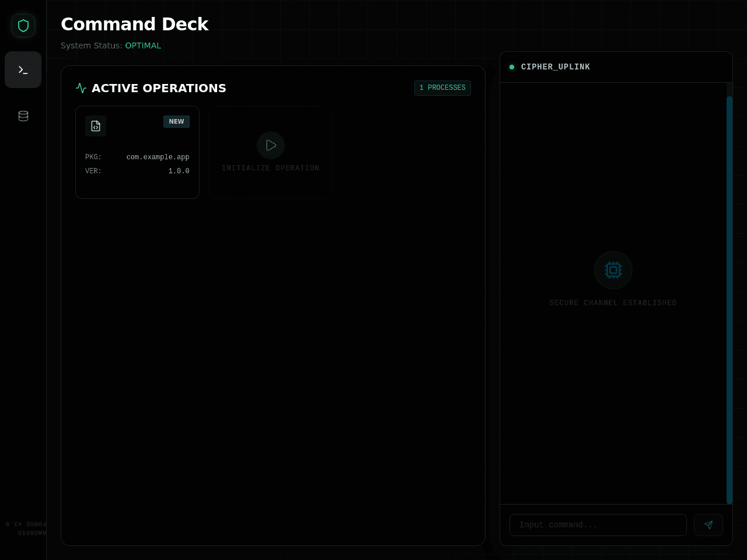Click the shield logo icon in sidebar

point(23,26)
